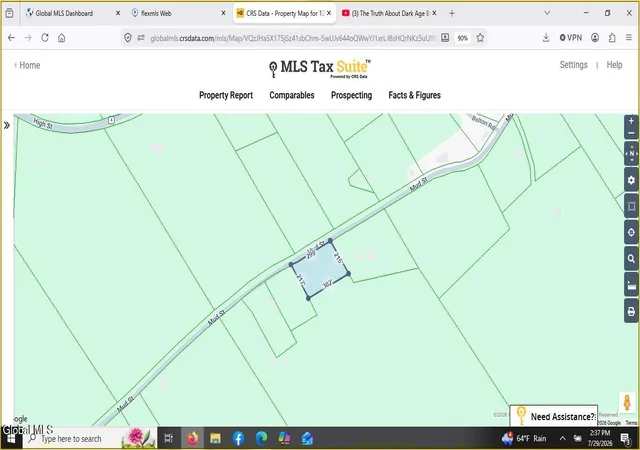Open the browser downloads panel
Screen dimensions: 640x450
(x=546, y=38)
